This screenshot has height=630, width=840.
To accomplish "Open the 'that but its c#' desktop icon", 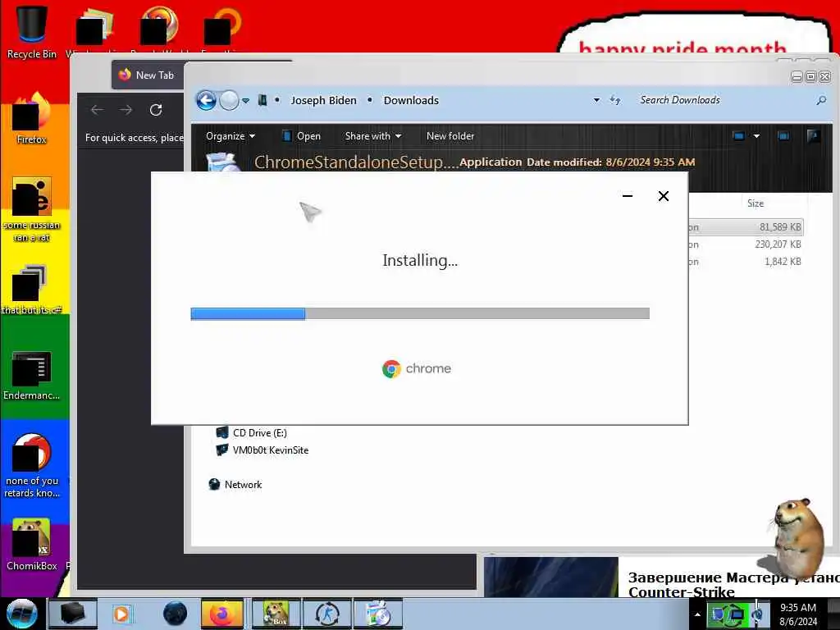I will (31, 290).
